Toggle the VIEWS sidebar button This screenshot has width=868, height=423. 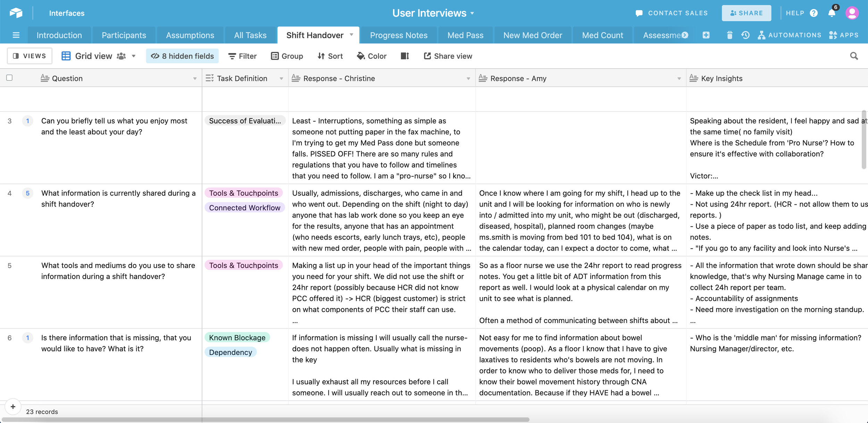[30, 56]
